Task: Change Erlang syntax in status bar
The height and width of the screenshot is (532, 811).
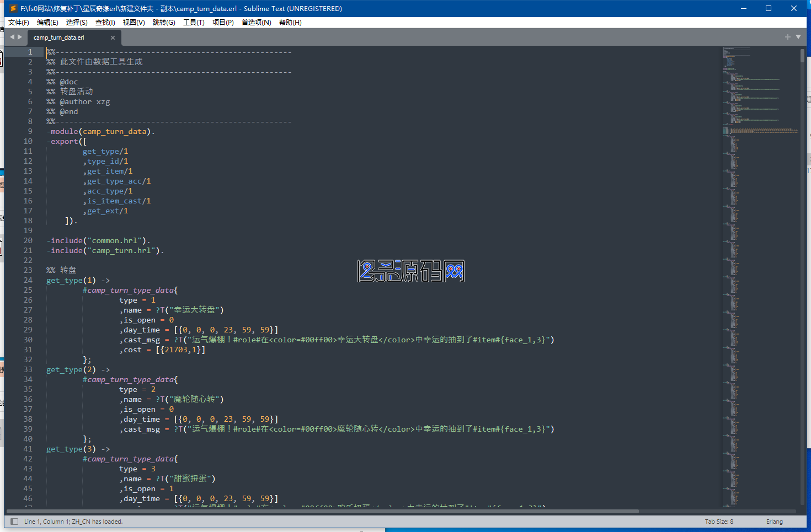Action: pyautogui.click(x=774, y=522)
